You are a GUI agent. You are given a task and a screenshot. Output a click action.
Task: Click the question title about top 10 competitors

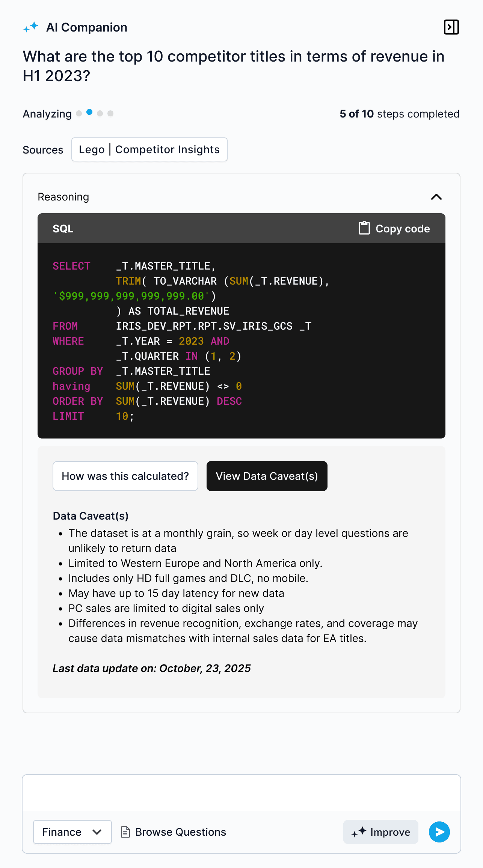click(234, 66)
